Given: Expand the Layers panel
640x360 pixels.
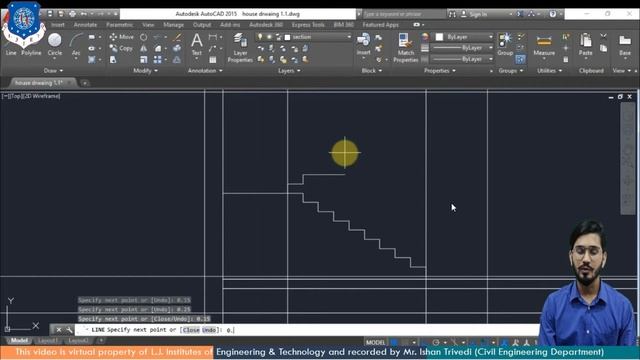Looking at the screenshot, I should coord(289,71).
